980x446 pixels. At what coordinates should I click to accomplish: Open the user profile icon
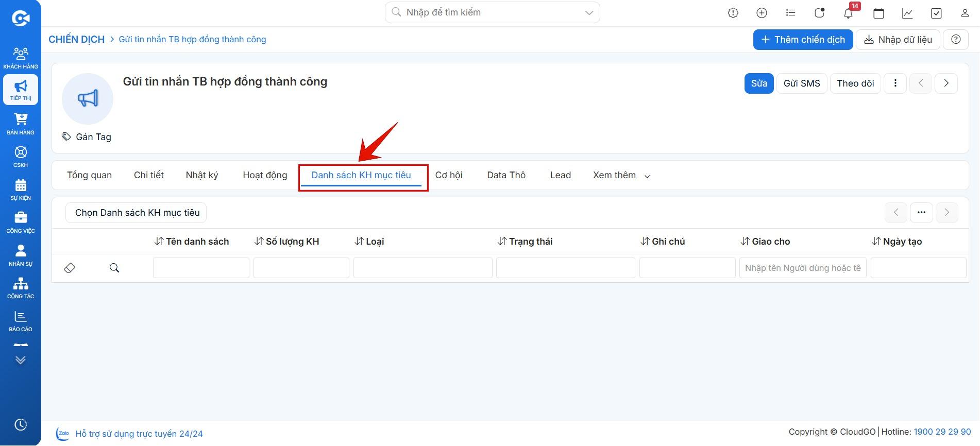pos(965,13)
